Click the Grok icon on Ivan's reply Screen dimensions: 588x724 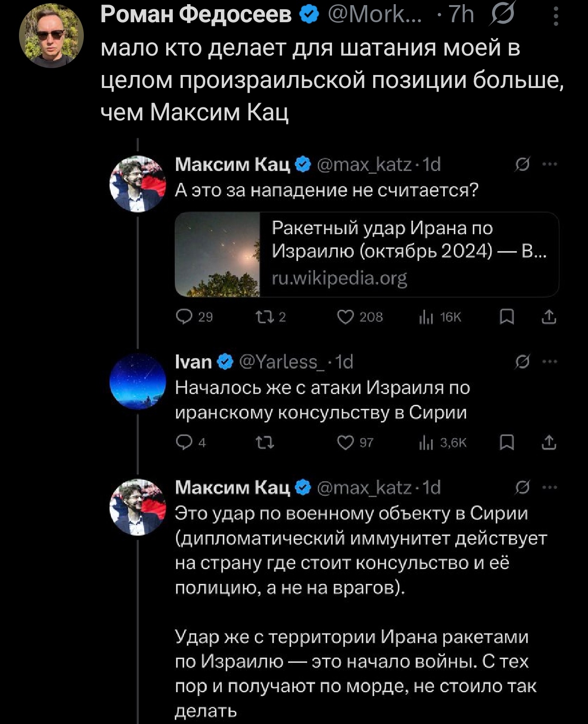click(x=522, y=362)
